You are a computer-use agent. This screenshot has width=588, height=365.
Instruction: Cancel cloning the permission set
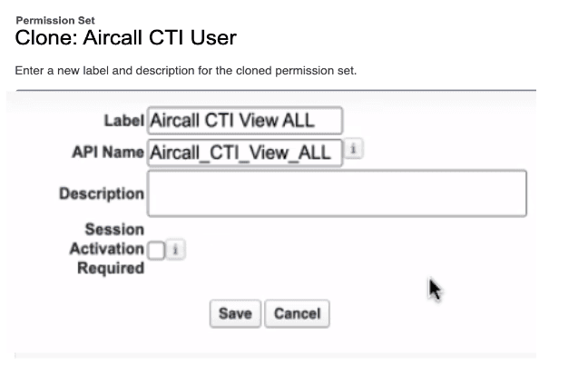(x=297, y=314)
